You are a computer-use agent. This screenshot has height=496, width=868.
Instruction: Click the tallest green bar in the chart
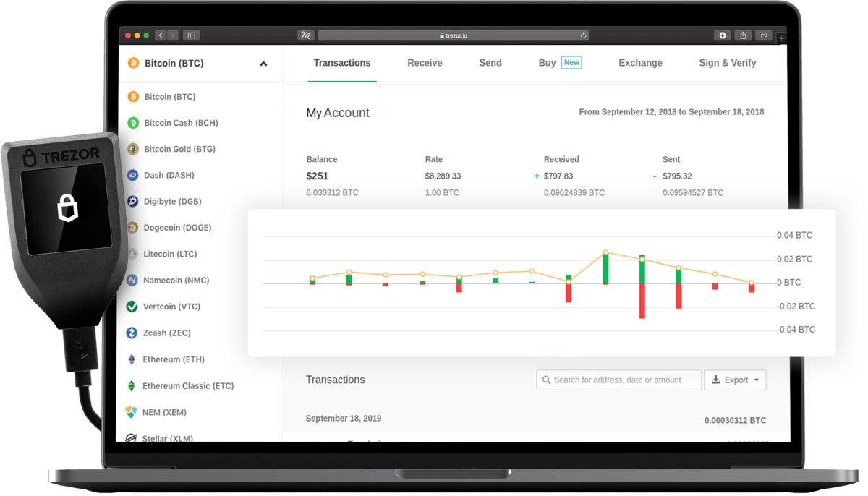pyautogui.click(x=605, y=268)
